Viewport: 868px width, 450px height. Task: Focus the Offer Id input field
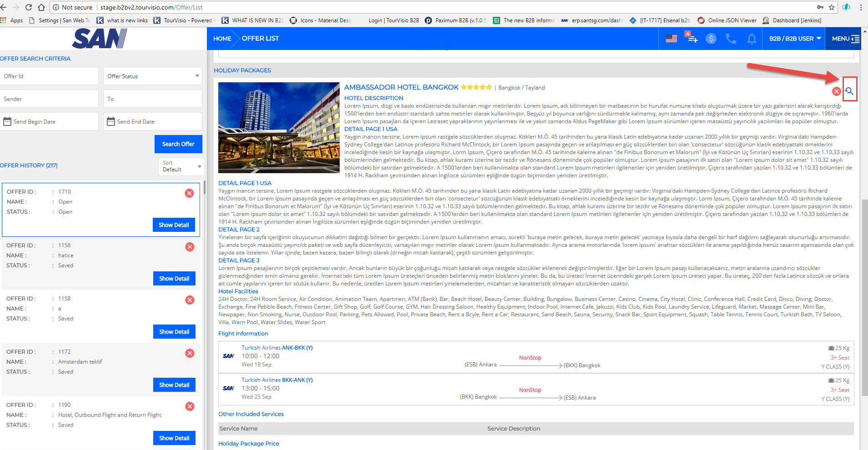click(49, 76)
